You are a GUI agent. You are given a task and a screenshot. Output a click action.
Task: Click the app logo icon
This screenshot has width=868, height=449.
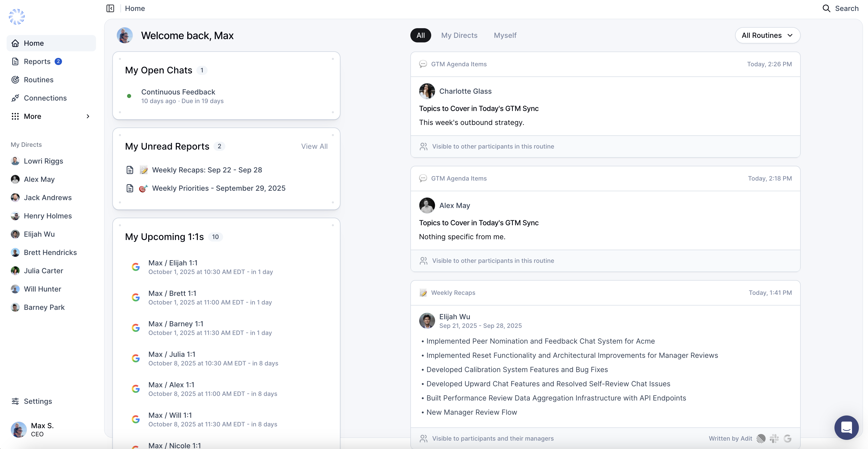[x=17, y=17]
